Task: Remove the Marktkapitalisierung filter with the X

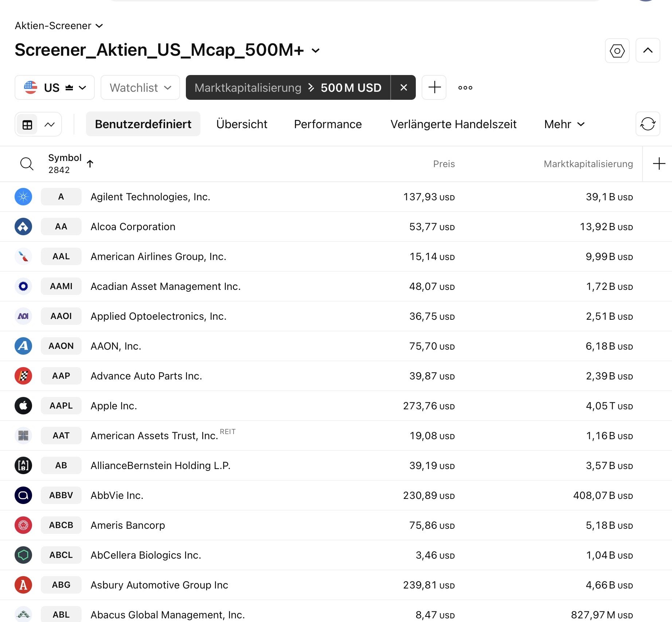Action: pyautogui.click(x=403, y=87)
